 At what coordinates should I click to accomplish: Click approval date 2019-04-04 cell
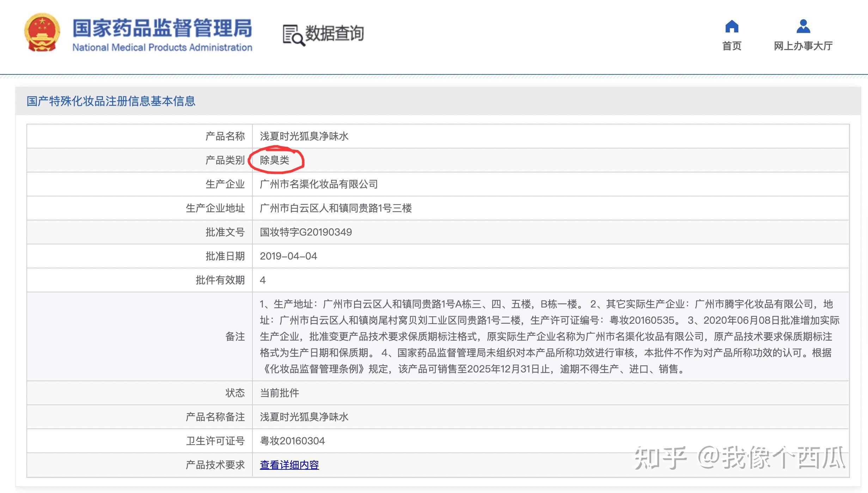tap(288, 256)
